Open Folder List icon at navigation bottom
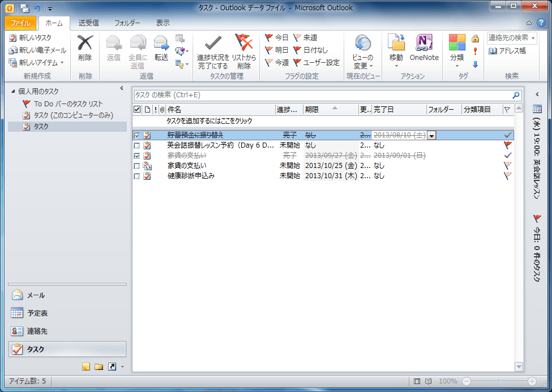This screenshot has width=552, height=392. [x=99, y=367]
